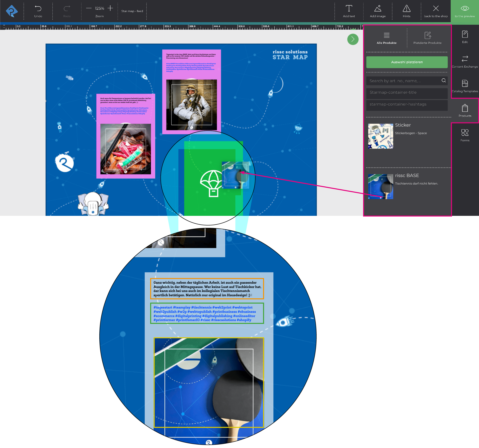479x448 pixels.
Task: Switch to Alle Produkte tab
Action: click(x=387, y=38)
